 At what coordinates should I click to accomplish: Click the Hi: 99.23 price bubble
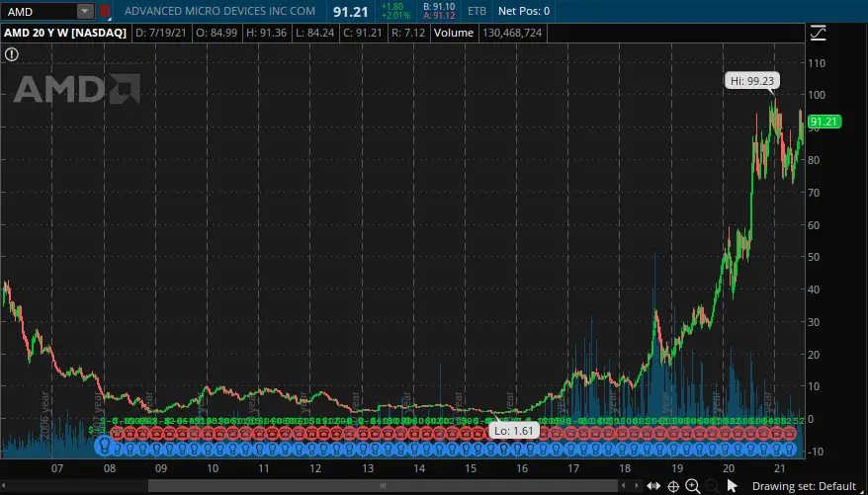tap(751, 81)
